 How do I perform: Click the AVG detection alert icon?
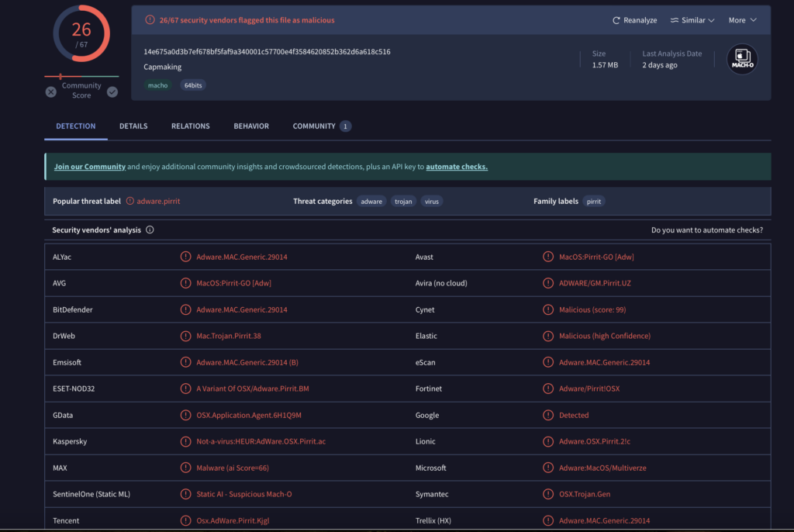click(x=185, y=283)
